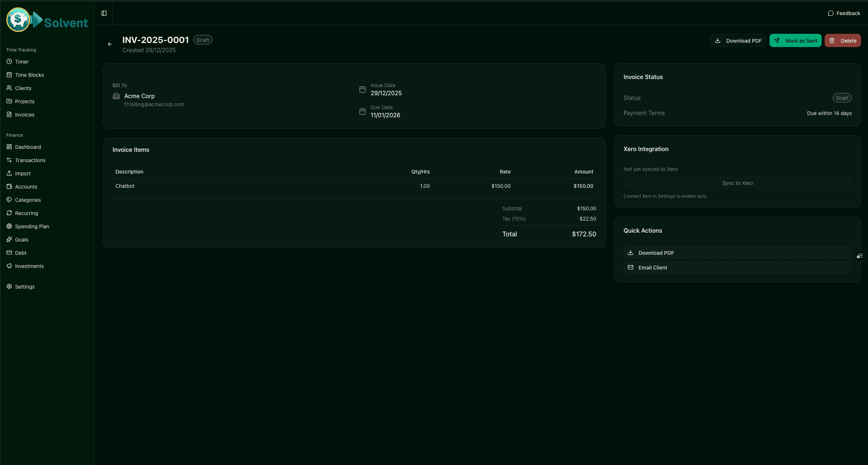868x465 pixels.
Task: Click Sync to Xero
Action: tap(737, 183)
